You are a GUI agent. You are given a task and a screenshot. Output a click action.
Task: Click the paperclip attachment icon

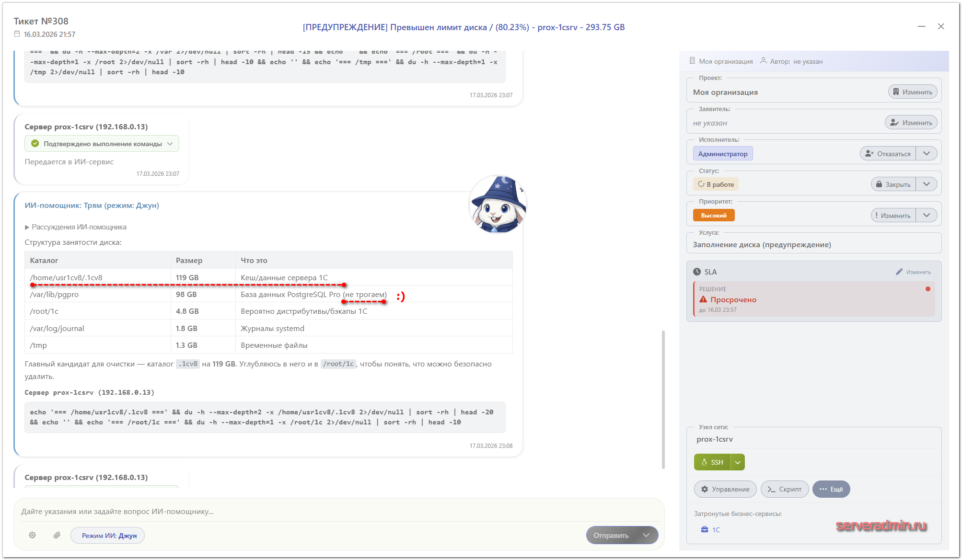click(57, 535)
